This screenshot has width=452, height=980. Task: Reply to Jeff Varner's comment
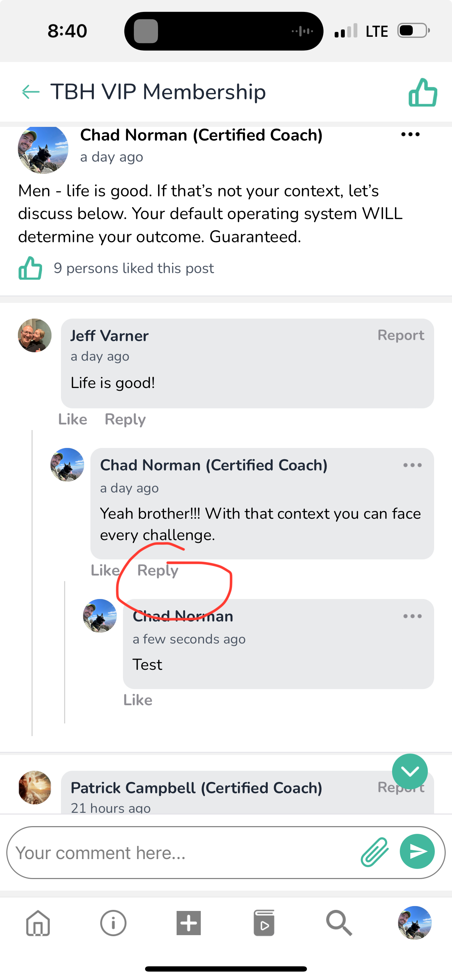[x=125, y=419]
